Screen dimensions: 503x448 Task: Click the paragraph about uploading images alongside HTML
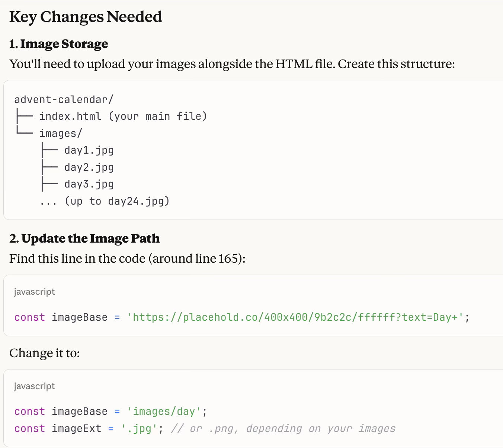[x=232, y=64]
